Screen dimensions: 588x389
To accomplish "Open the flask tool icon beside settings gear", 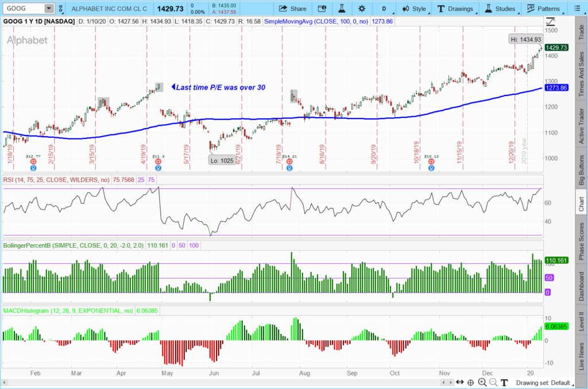I will (342, 9).
